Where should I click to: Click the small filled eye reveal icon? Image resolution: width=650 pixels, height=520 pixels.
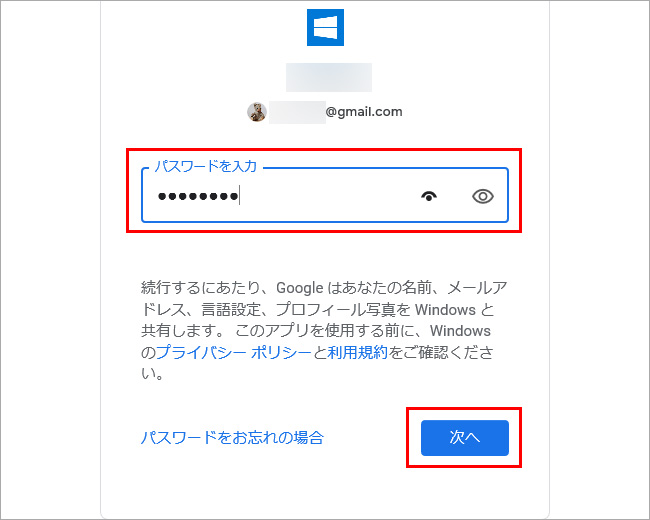click(429, 196)
